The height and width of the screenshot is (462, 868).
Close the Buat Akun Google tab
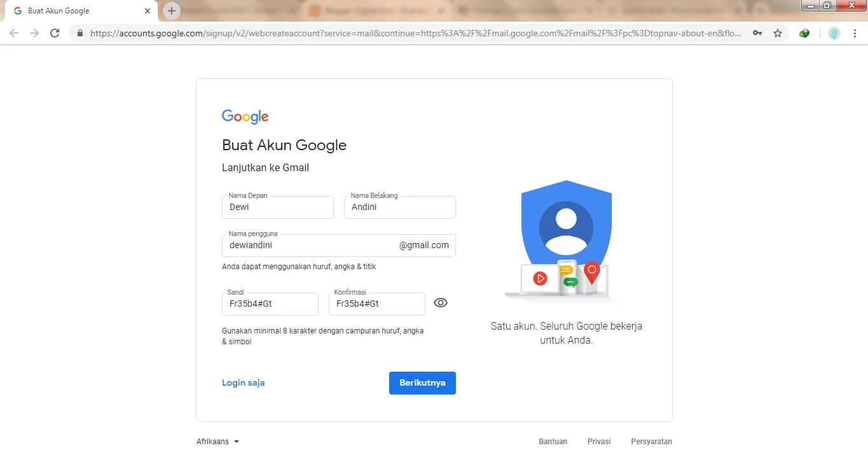coord(148,11)
